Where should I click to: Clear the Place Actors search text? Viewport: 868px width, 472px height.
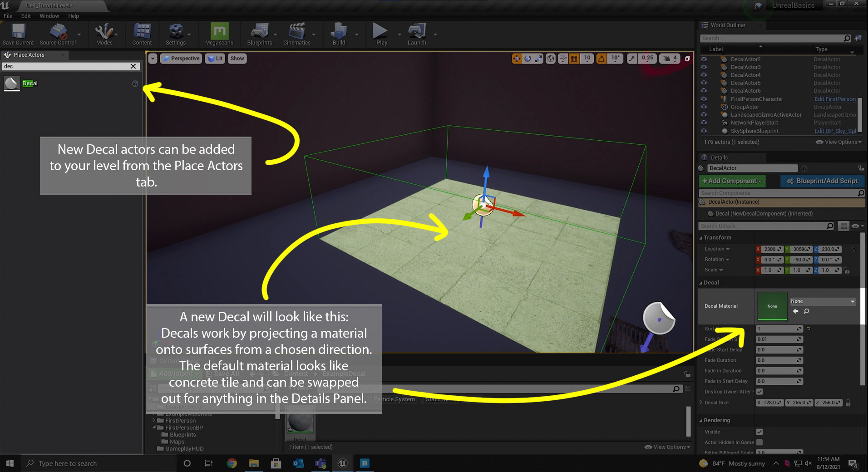(x=133, y=66)
